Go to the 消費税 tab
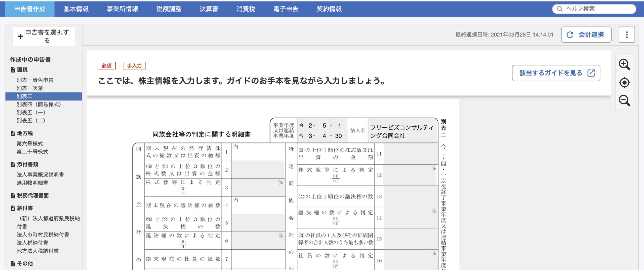Screen dimensions: 644x270 tap(246, 9)
